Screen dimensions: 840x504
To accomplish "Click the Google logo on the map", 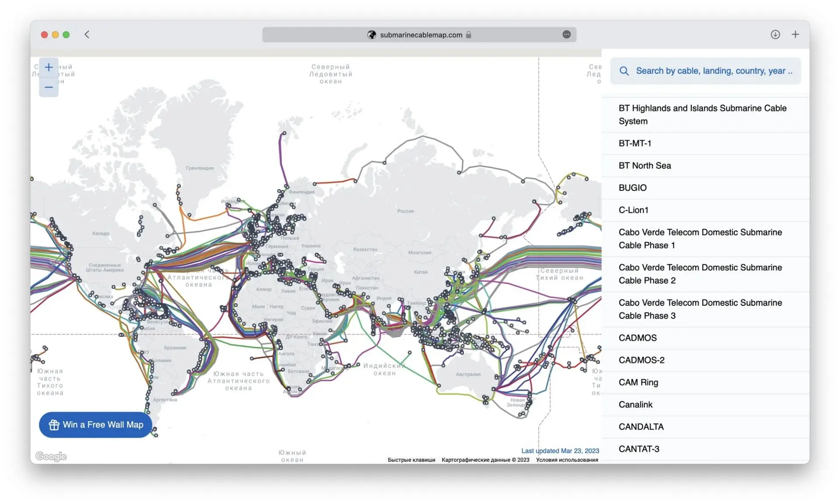I will [x=51, y=456].
